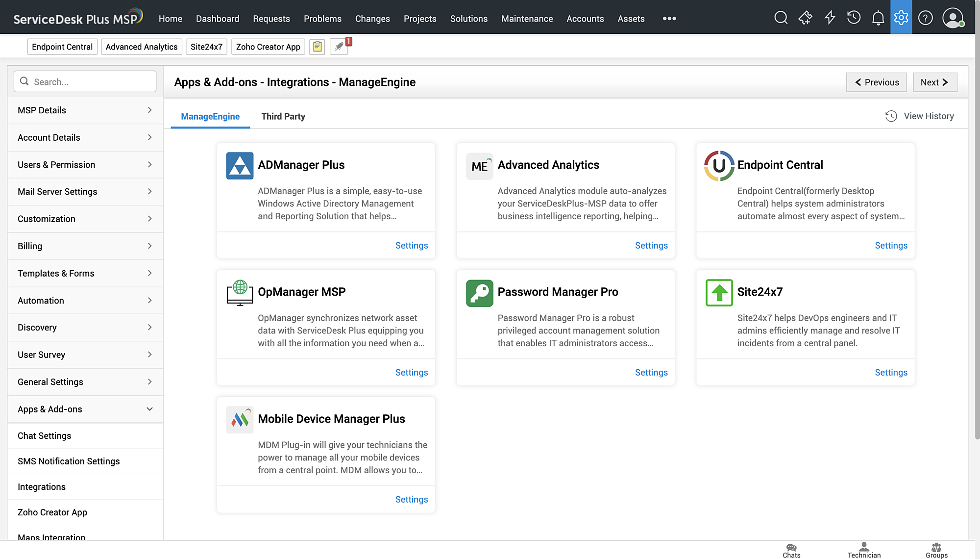
Task: Open the user profile avatar icon
Action: (953, 18)
